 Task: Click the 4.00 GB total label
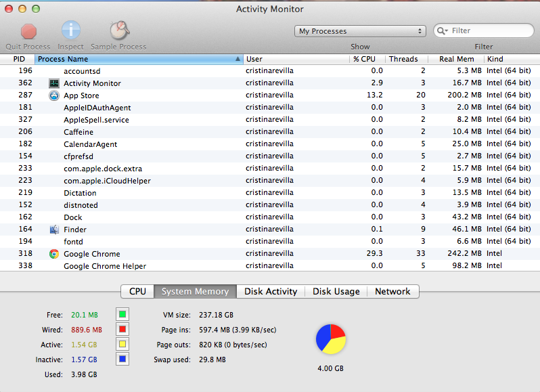coord(330,368)
